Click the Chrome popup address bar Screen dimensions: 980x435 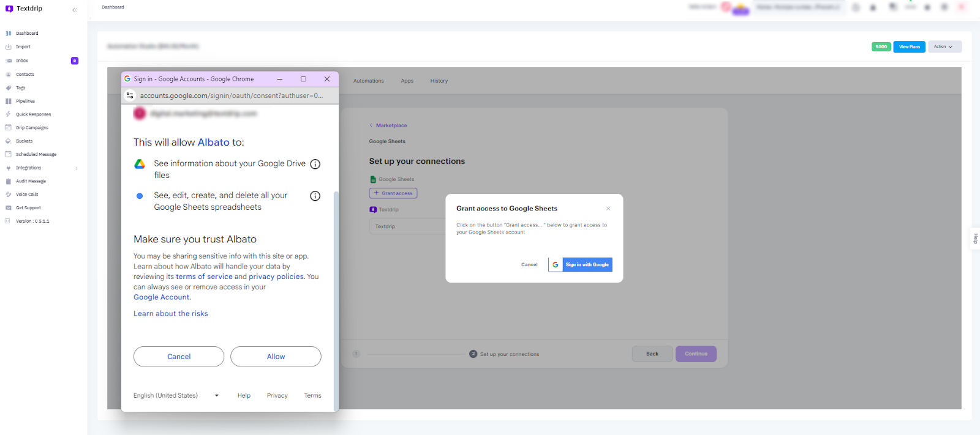pyautogui.click(x=232, y=95)
